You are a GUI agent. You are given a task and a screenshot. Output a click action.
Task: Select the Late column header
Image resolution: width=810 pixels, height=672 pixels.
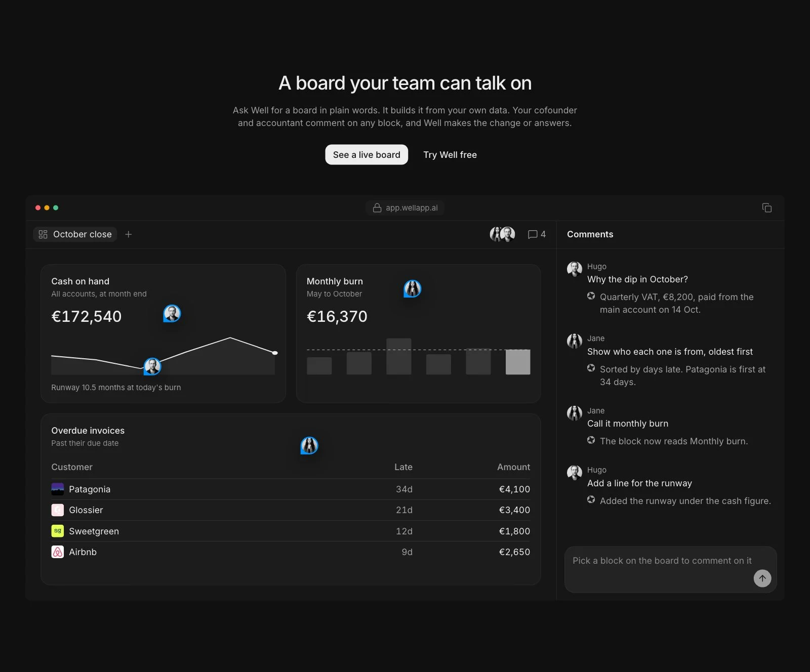[403, 467]
